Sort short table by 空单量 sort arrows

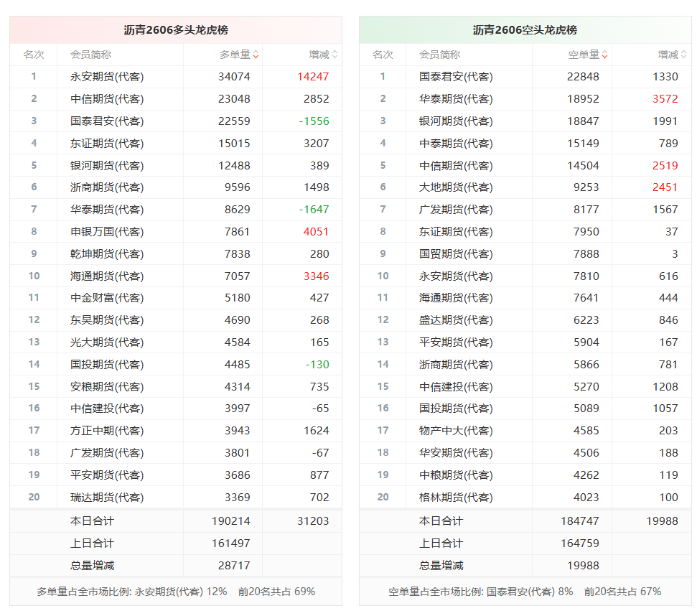[x=605, y=55]
